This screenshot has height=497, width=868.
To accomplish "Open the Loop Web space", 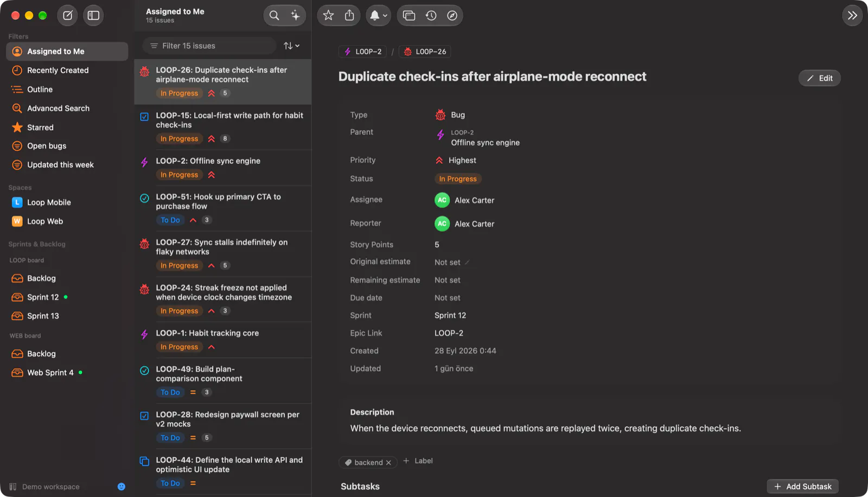I will [67, 221].
